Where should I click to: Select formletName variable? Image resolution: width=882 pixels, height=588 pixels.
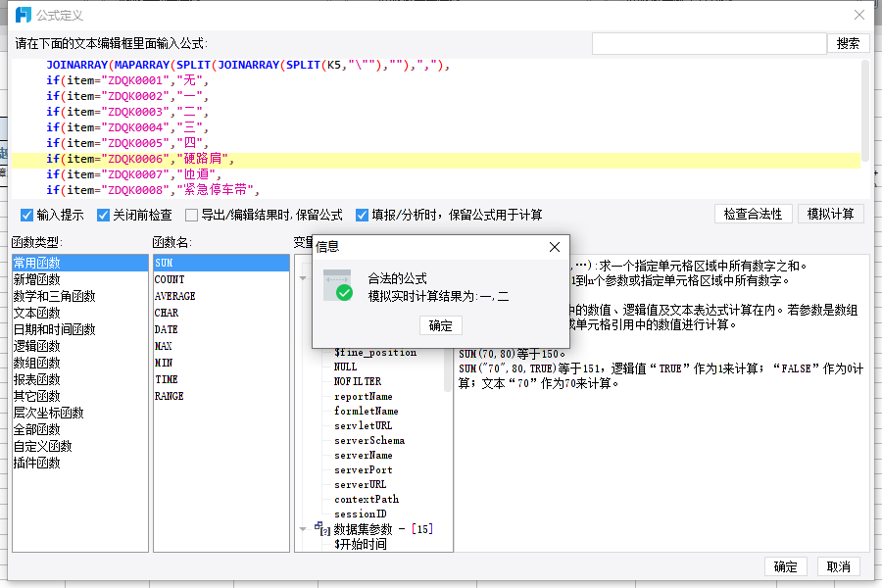pos(367,412)
